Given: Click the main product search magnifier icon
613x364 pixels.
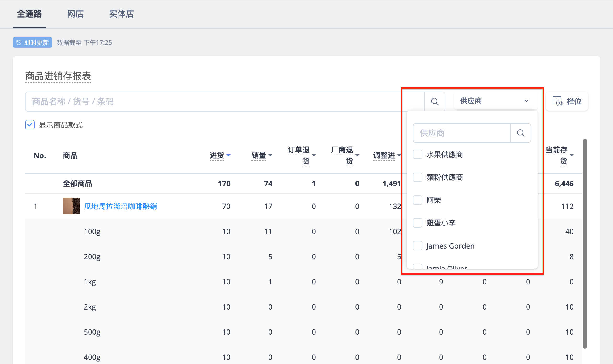Looking at the screenshot, I should pos(435,102).
